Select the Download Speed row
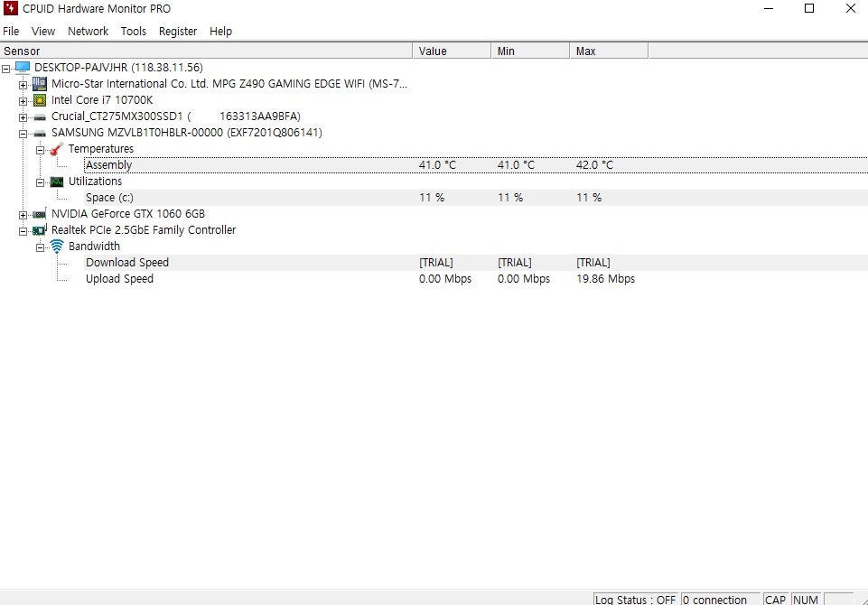868x605 pixels. pos(476,263)
